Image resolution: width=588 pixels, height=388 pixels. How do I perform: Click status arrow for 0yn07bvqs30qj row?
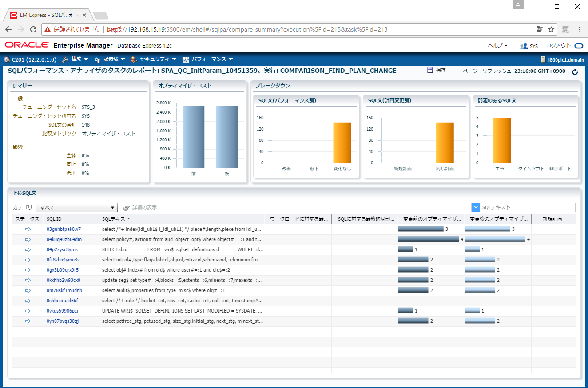coord(28,321)
